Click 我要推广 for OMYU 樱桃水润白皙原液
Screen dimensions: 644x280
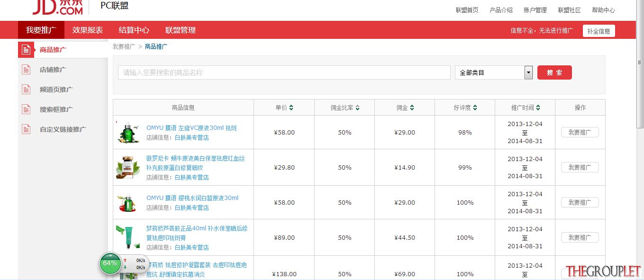(x=580, y=202)
